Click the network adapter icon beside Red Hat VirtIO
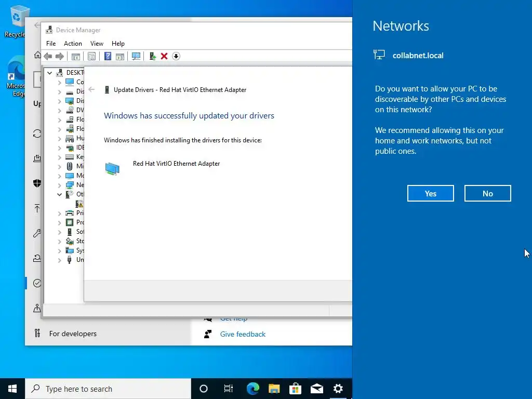 click(x=112, y=169)
